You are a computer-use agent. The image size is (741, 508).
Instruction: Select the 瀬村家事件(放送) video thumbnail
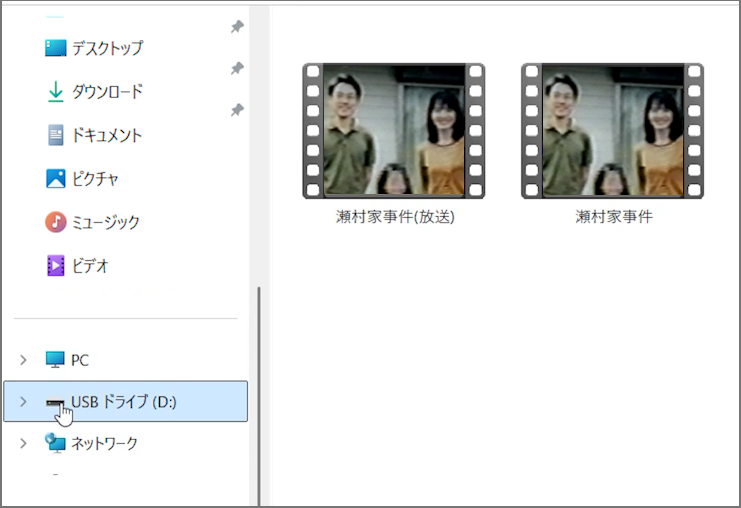[x=394, y=131]
